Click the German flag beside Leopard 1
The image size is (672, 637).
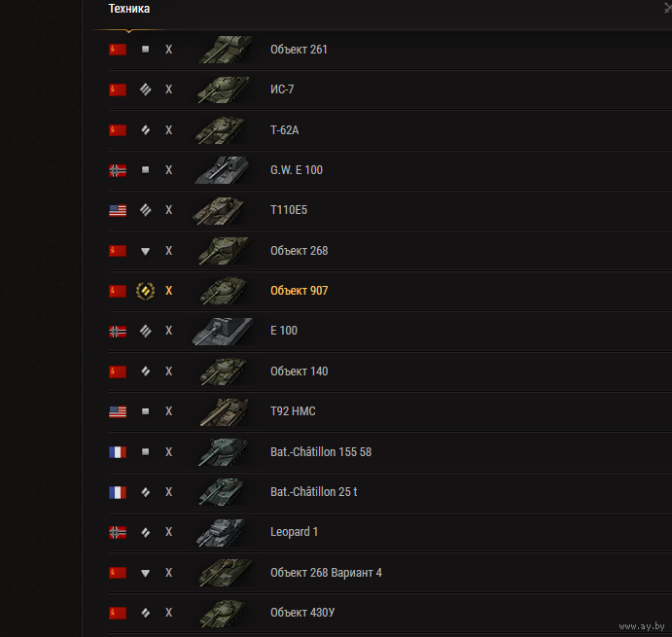(118, 532)
